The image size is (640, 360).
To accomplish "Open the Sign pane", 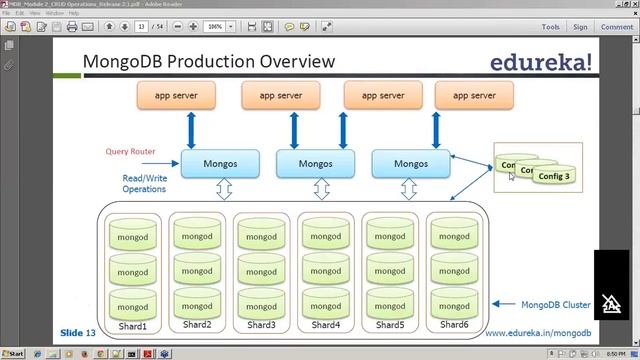I will (580, 27).
